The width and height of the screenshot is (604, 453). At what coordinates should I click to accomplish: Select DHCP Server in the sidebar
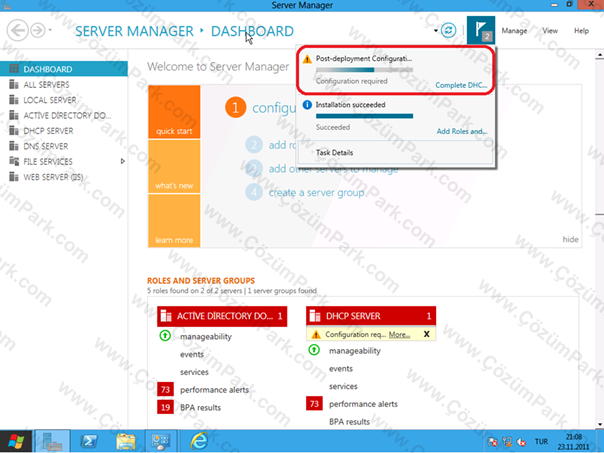click(64, 131)
